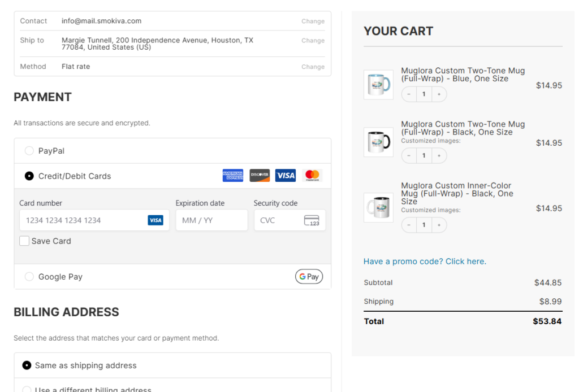This screenshot has height=392, width=579.
Task: Click the Google Pay badge icon
Action: click(x=309, y=277)
